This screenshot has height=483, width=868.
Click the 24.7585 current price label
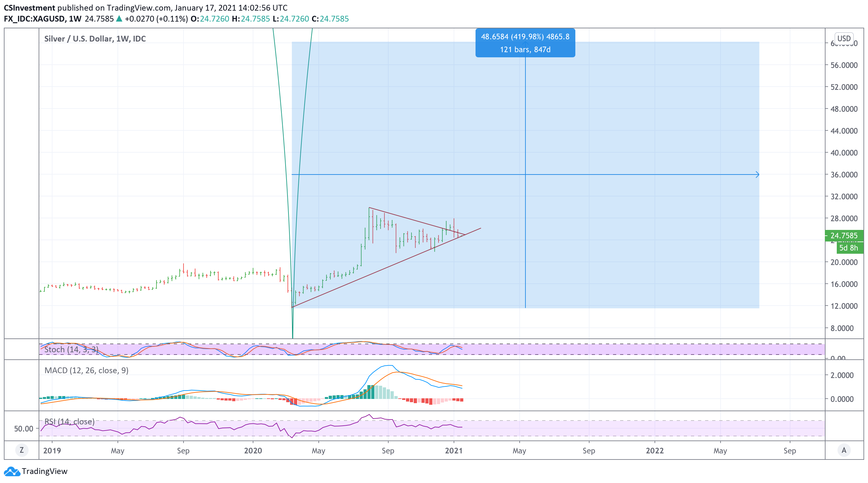[x=844, y=236]
